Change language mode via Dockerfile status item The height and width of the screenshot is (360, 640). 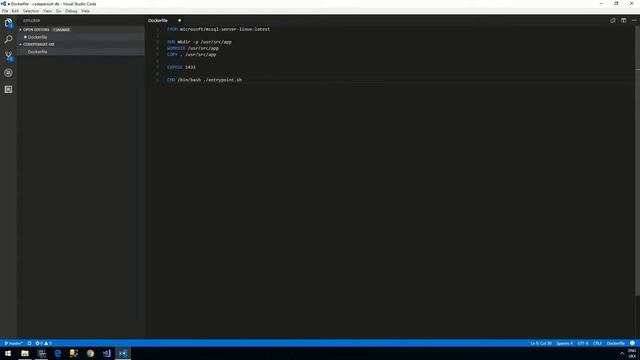point(616,343)
